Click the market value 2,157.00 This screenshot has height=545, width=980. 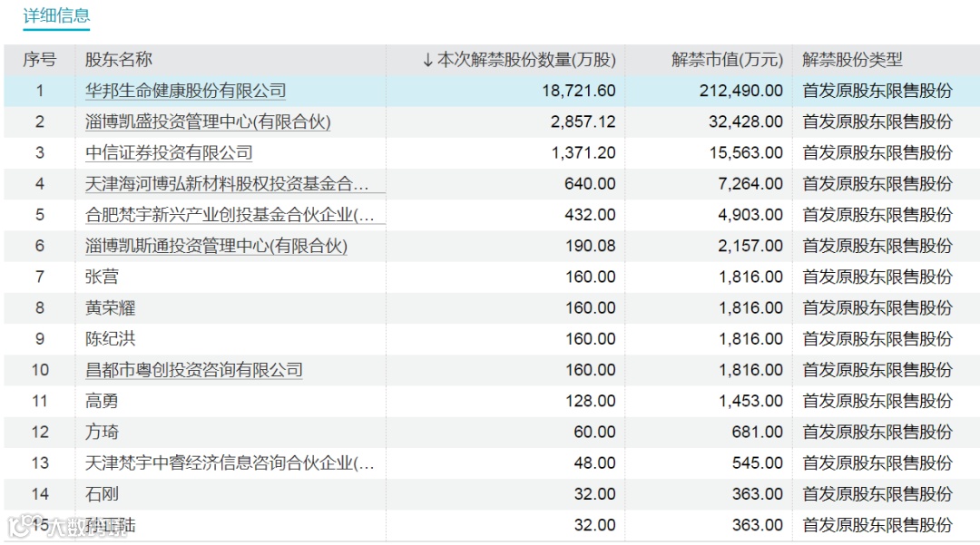[x=750, y=246]
